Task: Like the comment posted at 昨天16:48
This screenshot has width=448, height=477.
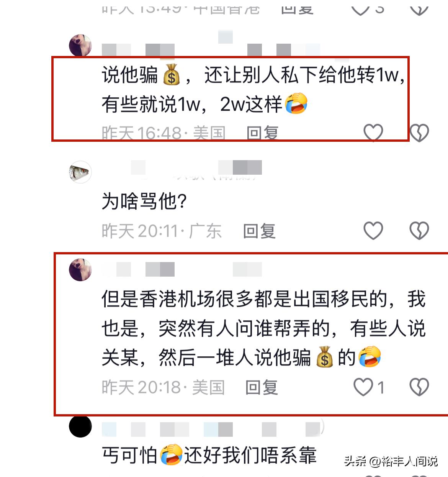Action: tap(373, 133)
